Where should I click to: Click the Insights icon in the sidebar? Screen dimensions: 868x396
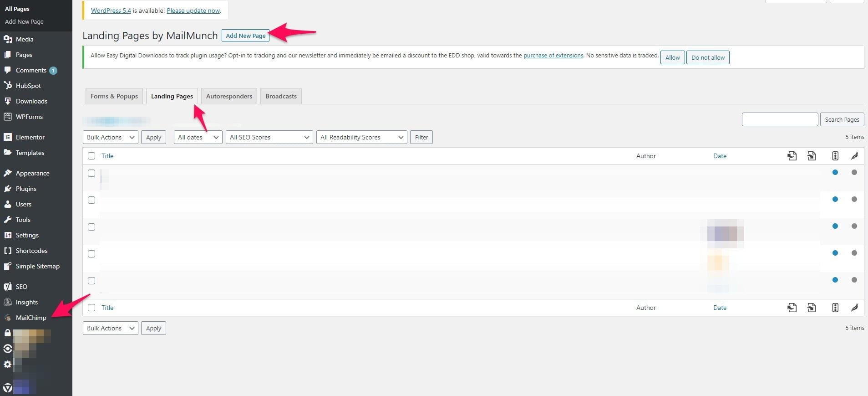point(8,302)
